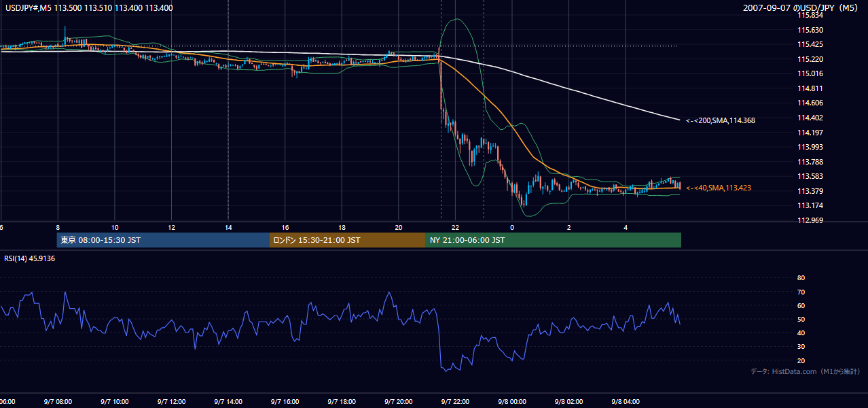Click RSI scale value 30
This screenshot has width=868, height=408.
[801, 346]
